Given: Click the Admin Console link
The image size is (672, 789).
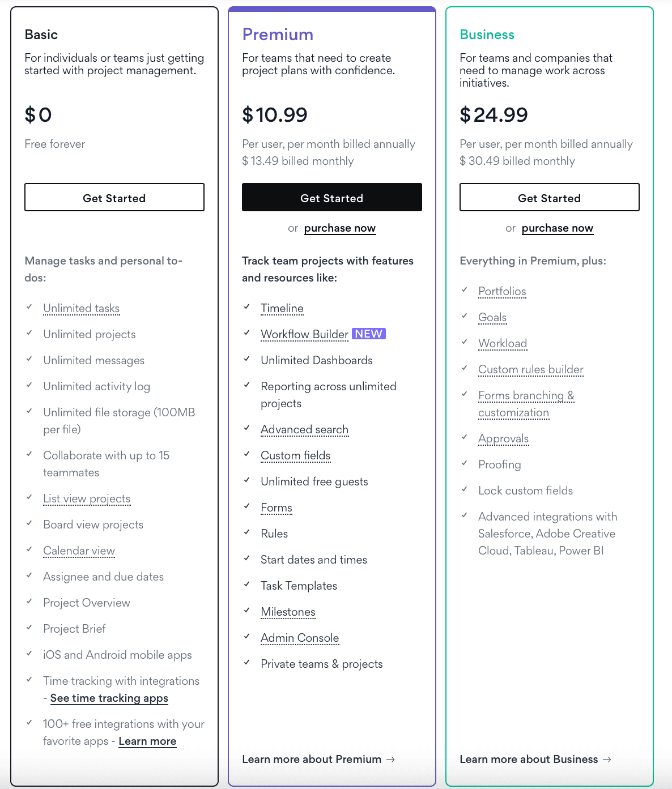Looking at the screenshot, I should coord(300,638).
